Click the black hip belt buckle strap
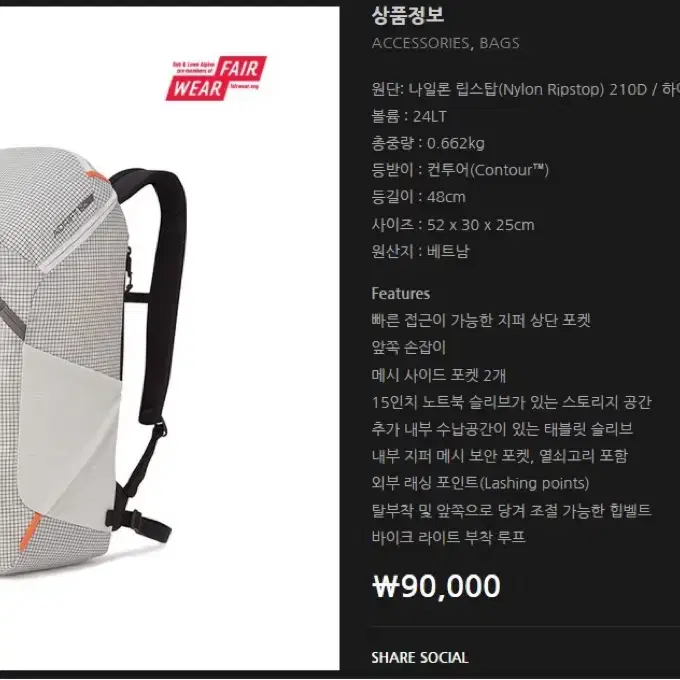Screen dimensions: 680x680 (138, 523)
